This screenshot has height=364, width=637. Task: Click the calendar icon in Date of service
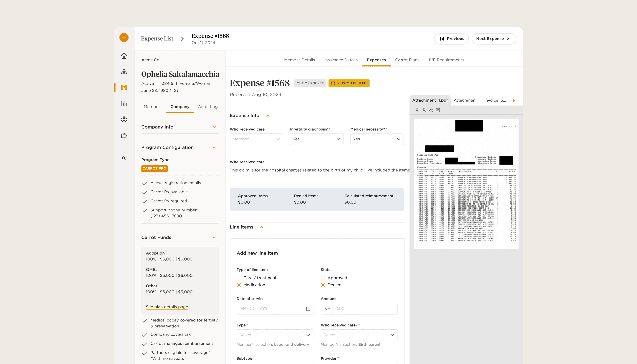point(308,309)
